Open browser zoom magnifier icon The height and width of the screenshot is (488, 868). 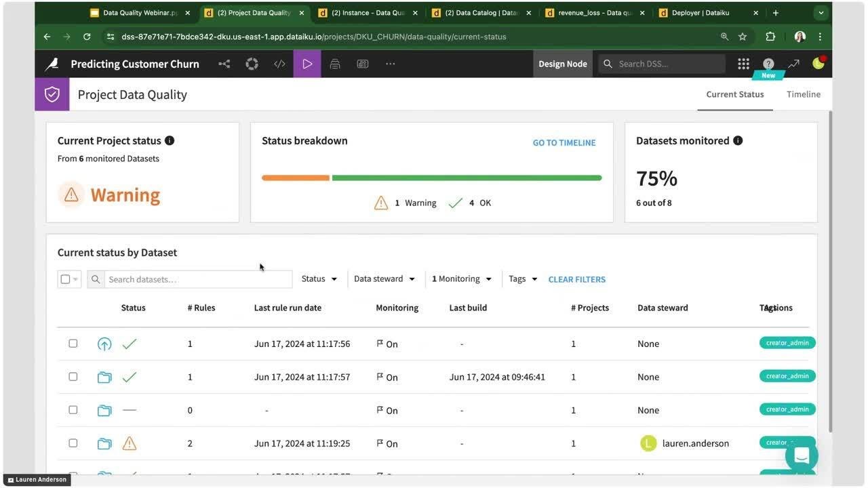coord(725,37)
